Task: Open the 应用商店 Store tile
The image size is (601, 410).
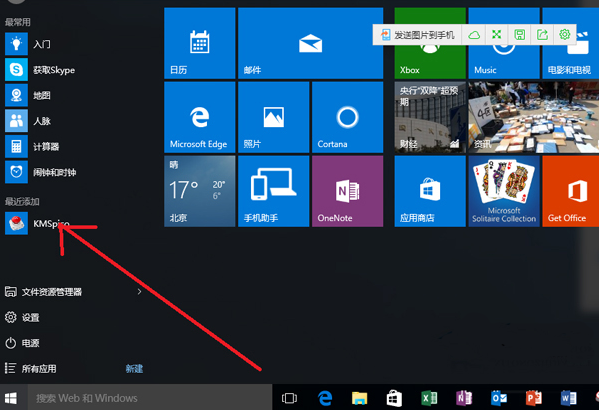Action: [x=430, y=191]
